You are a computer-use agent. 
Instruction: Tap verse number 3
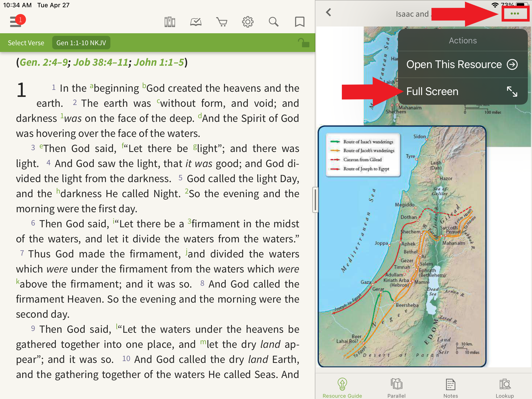pyautogui.click(x=33, y=148)
